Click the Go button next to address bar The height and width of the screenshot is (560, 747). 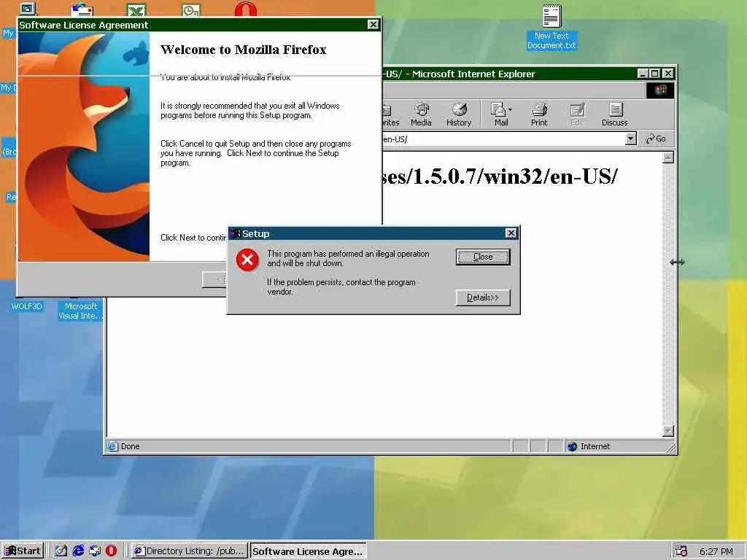point(656,139)
